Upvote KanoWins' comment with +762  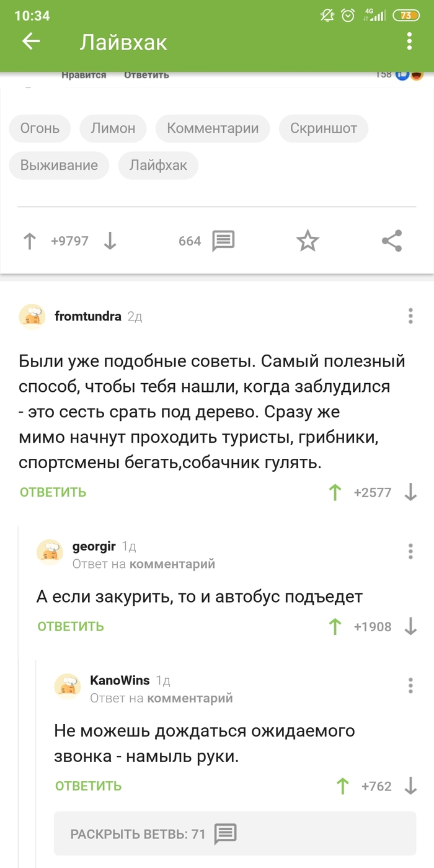342,785
